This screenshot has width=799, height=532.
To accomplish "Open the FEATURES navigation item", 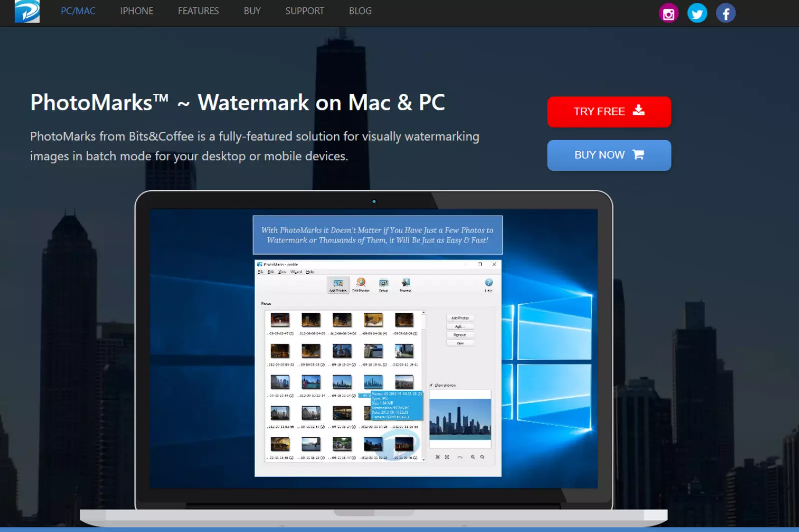I will [198, 11].
